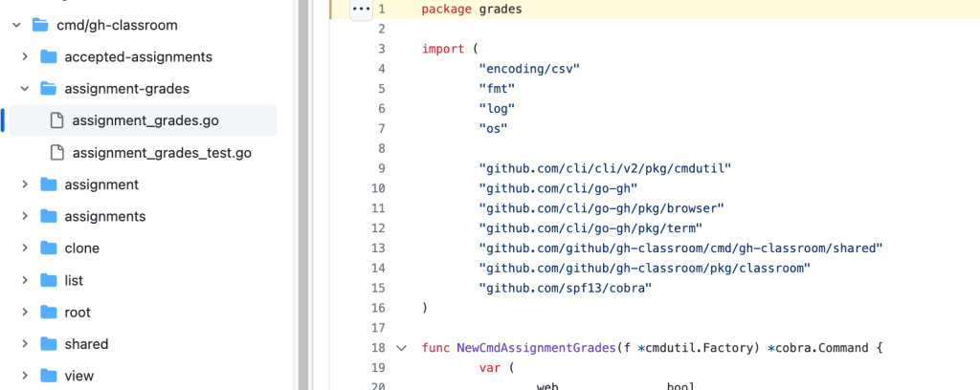The height and width of the screenshot is (390, 980).
Task: Click line number 9 in the gutter
Action: tap(380, 168)
